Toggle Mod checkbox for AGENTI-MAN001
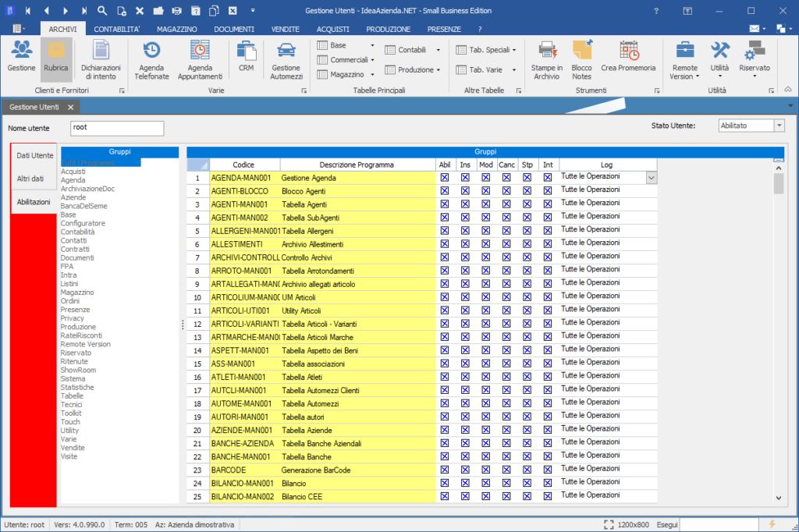The height and width of the screenshot is (532, 799). pyautogui.click(x=485, y=204)
